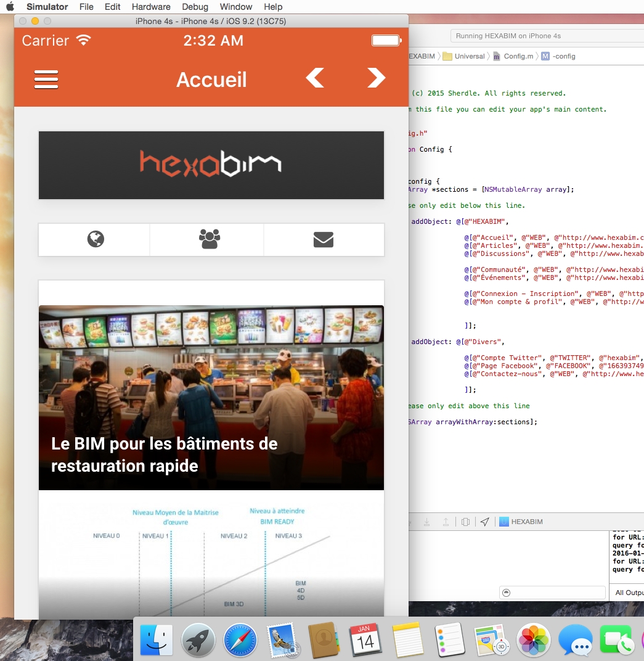Open the Debug menu in the menu bar

[195, 7]
